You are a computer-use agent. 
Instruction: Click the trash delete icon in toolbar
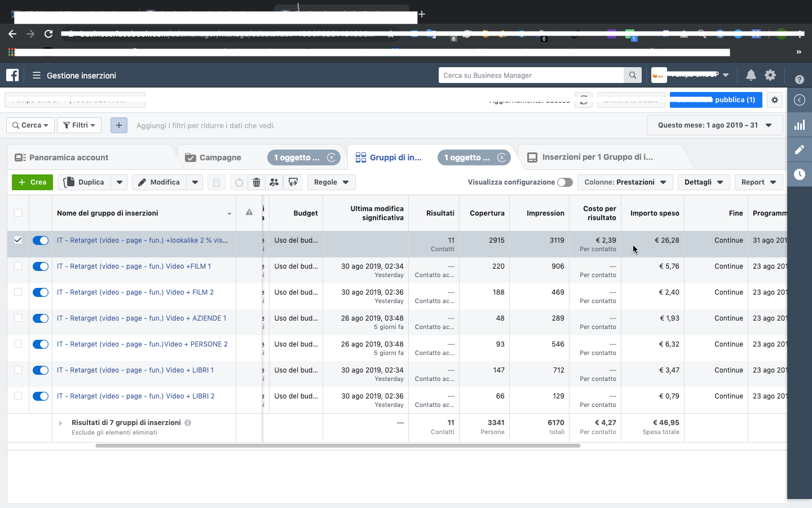pos(257,182)
